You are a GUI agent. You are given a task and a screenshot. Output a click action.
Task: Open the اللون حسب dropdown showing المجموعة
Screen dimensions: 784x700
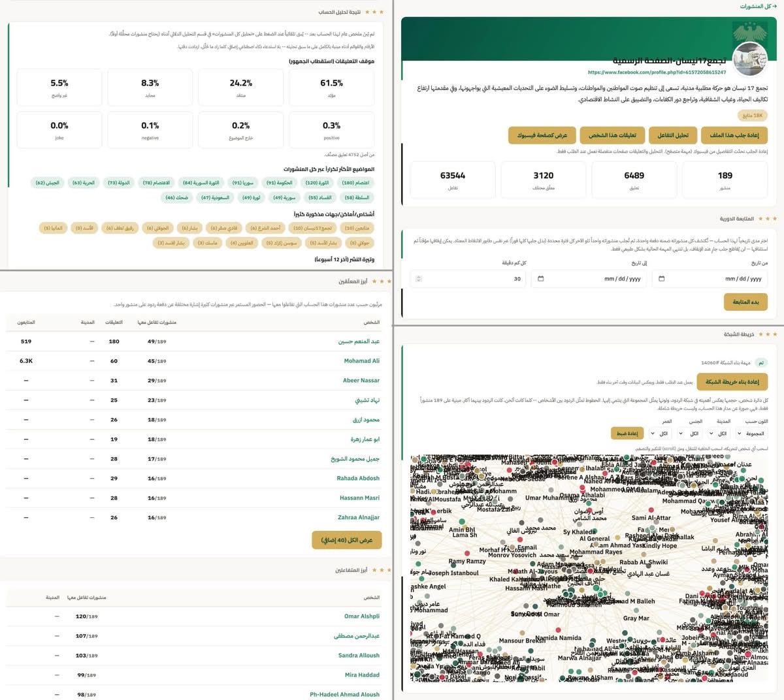751,434
